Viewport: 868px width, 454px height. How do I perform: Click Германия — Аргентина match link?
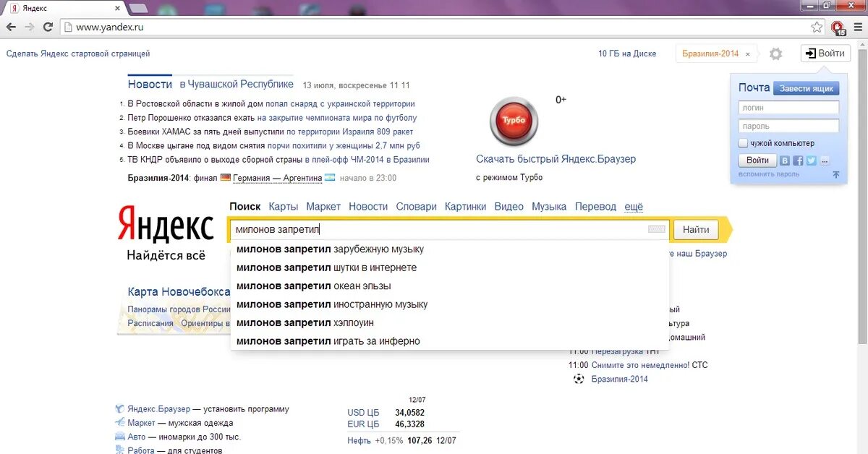(x=277, y=178)
